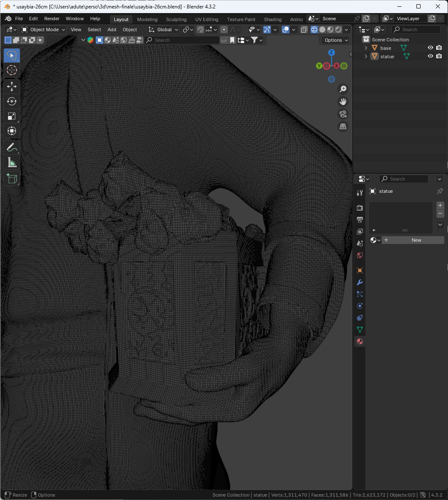Open the Render menu
The image size is (448, 500).
pos(51,19)
